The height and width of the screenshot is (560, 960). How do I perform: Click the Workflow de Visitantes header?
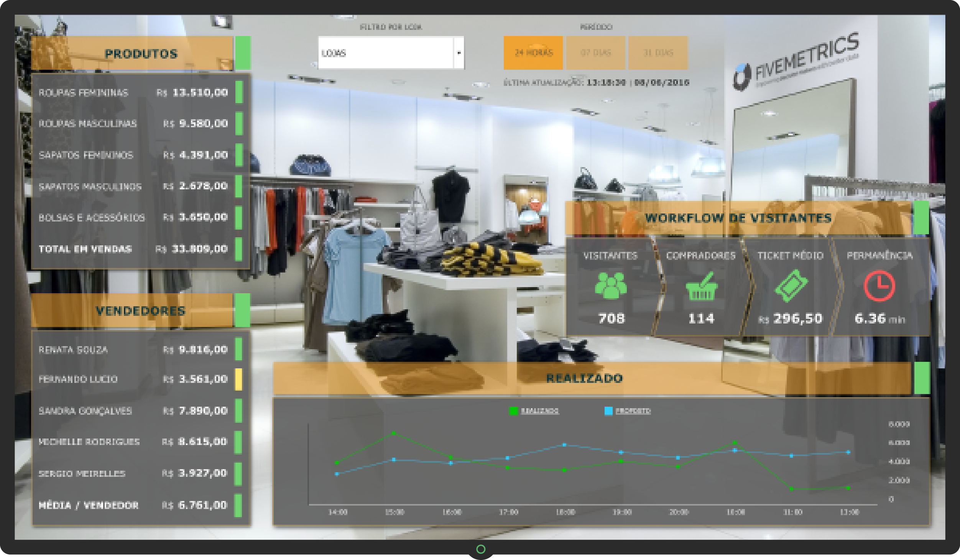[739, 218]
